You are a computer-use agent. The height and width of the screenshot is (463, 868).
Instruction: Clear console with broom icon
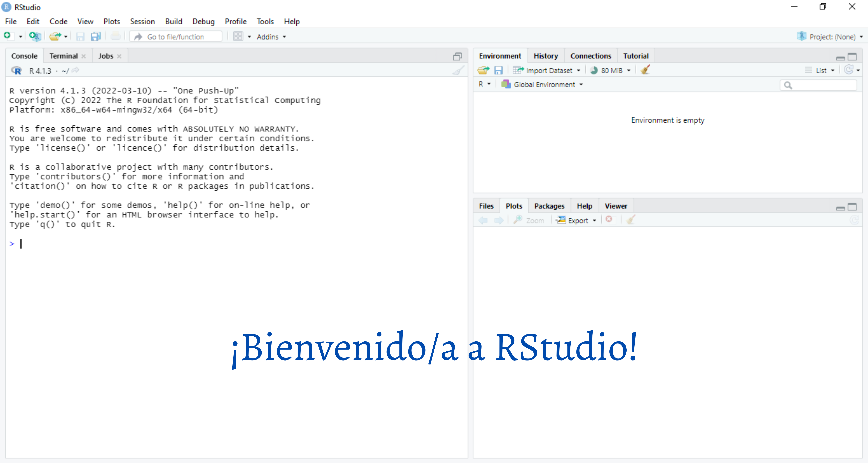pyautogui.click(x=458, y=70)
